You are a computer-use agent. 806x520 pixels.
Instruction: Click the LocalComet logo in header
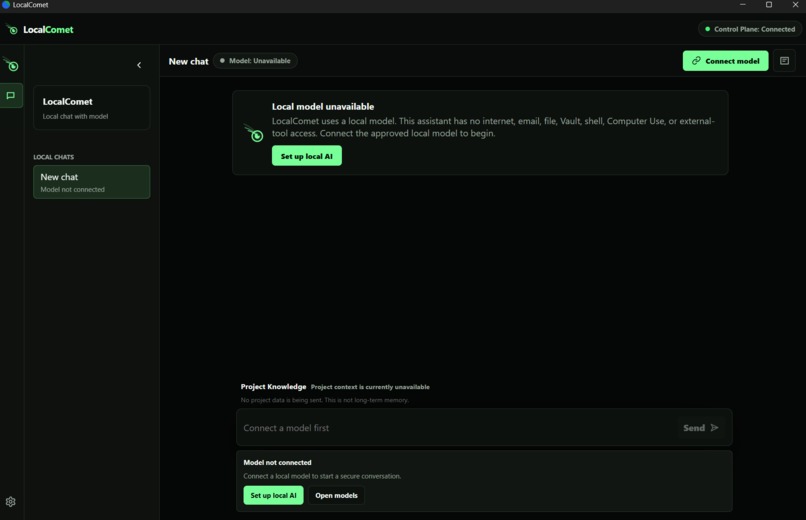point(40,29)
